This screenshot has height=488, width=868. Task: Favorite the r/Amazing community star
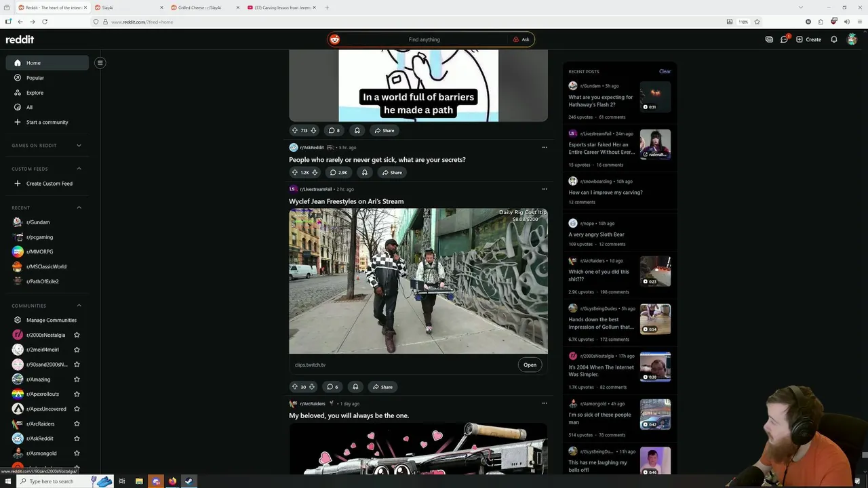(77, 380)
